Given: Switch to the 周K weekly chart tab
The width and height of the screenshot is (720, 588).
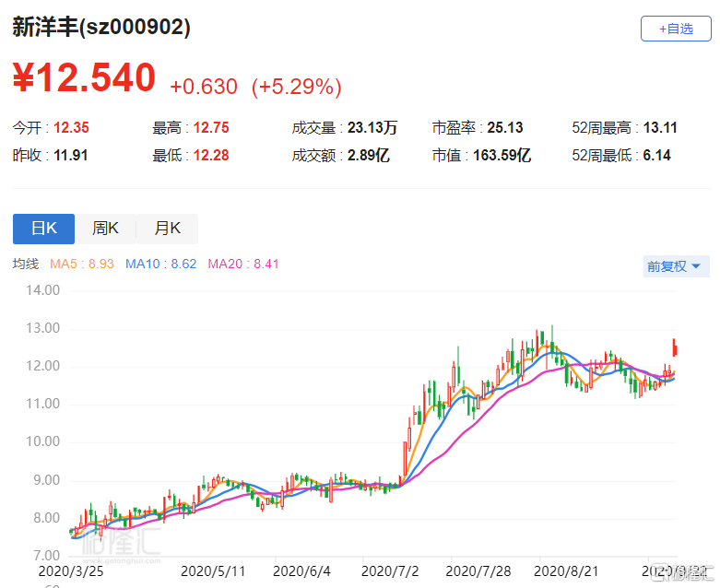Looking at the screenshot, I should [105, 229].
